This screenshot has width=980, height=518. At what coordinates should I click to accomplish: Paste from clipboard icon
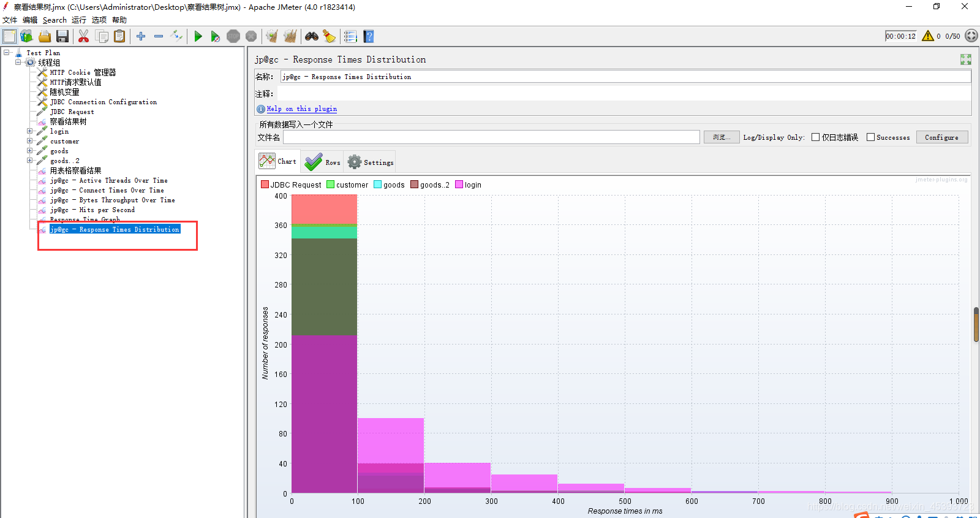[x=119, y=36]
